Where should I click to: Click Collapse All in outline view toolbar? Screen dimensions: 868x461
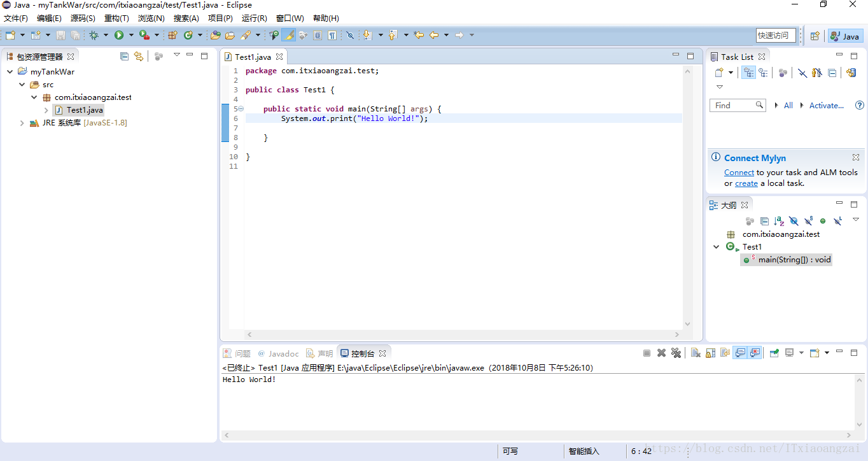(764, 221)
